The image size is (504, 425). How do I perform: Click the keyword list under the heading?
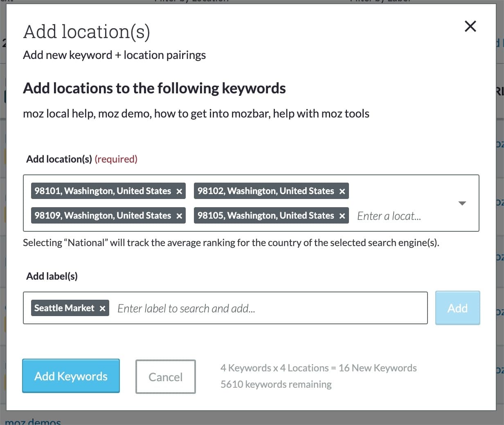pyautogui.click(x=197, y=113)
